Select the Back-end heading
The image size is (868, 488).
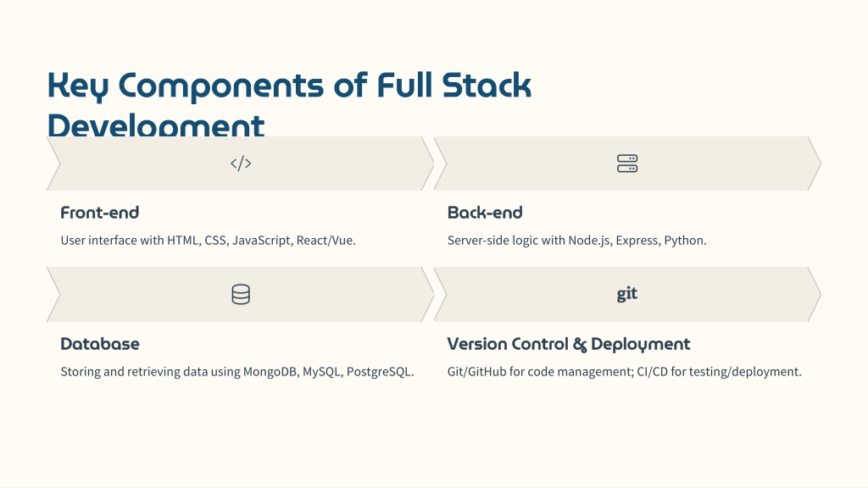(x=485, y=213)
